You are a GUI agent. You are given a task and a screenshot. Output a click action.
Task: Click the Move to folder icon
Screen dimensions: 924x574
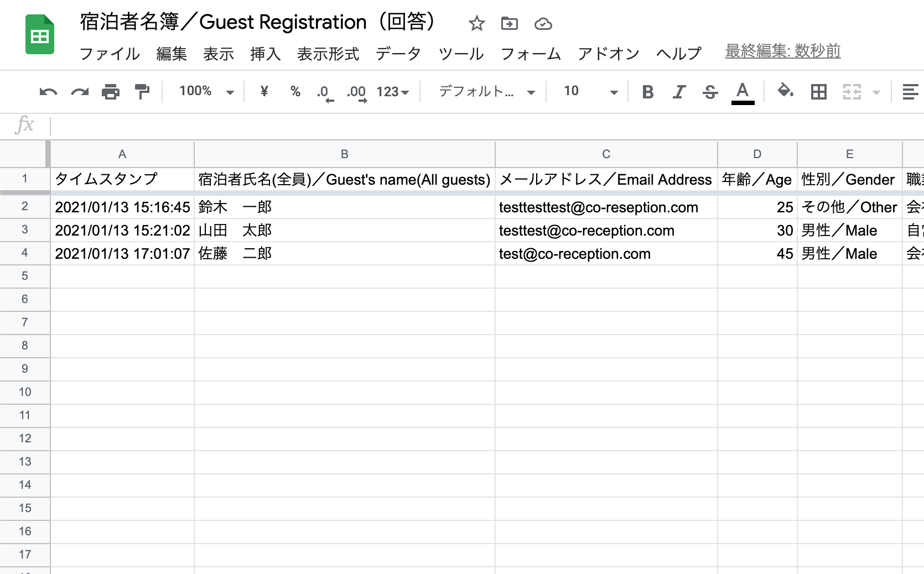[x=509, y=24]
